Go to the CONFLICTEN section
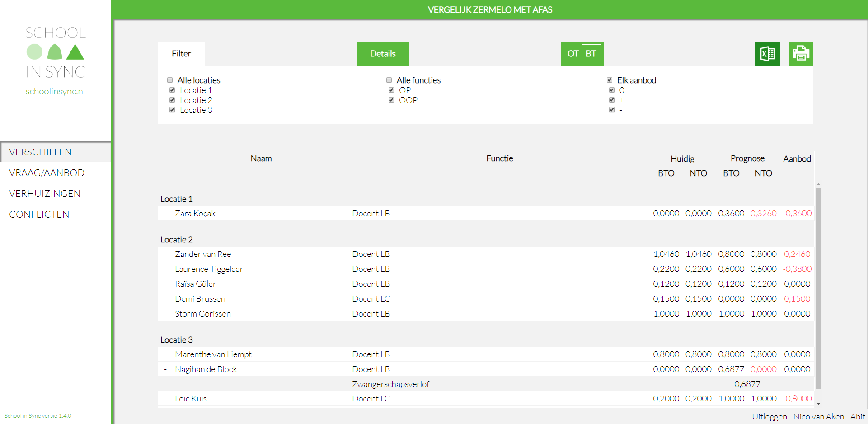 click(x=39, y=214)
